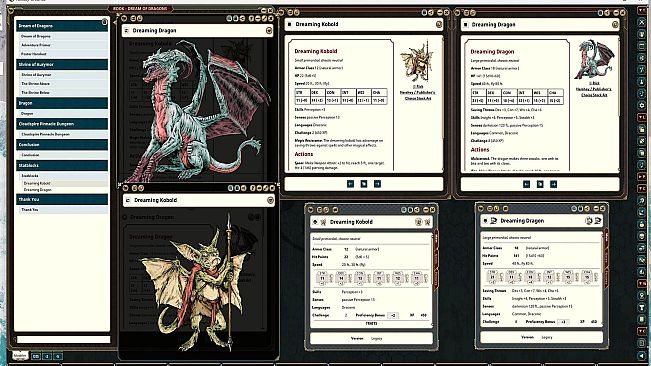651x366 pixels.
Task: Go to next page in Dreaming Dragon reference window
Action: [x=553, y=184]
